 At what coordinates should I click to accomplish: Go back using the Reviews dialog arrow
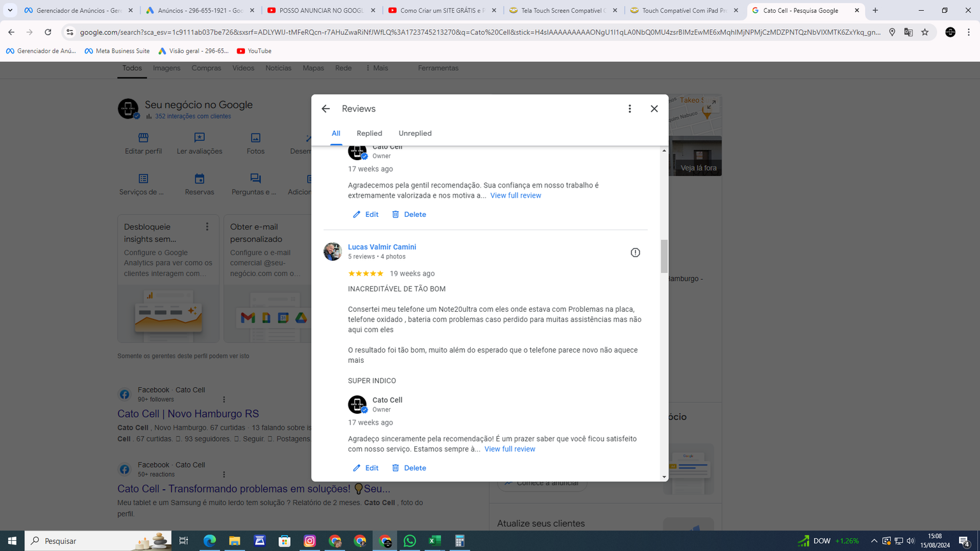coord(325,108)
